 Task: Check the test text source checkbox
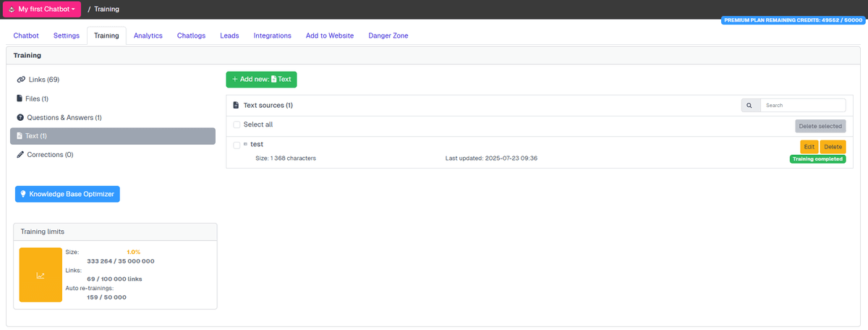237,145
